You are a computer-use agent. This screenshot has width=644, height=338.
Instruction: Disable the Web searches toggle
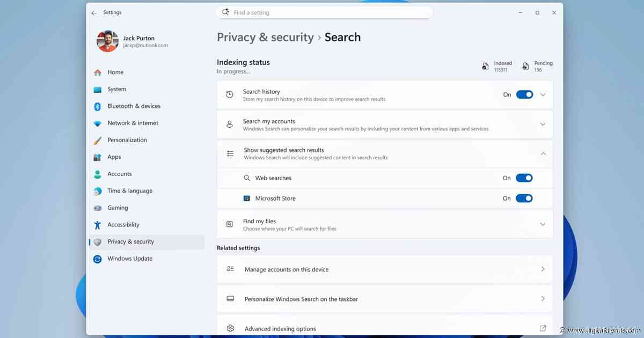click(x=524, y=178)
